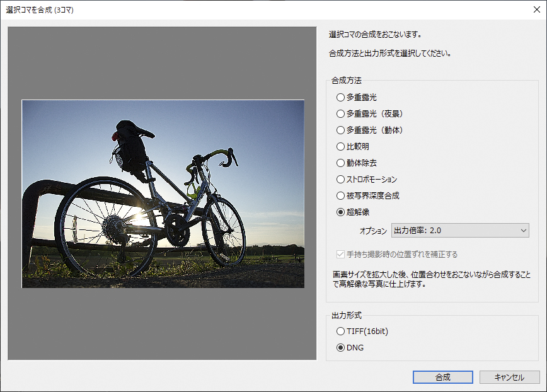Choose 動体除去 compositing method
Image resolution: width=547 pixels, height=392 pixels.
click(x=356, y=163)
